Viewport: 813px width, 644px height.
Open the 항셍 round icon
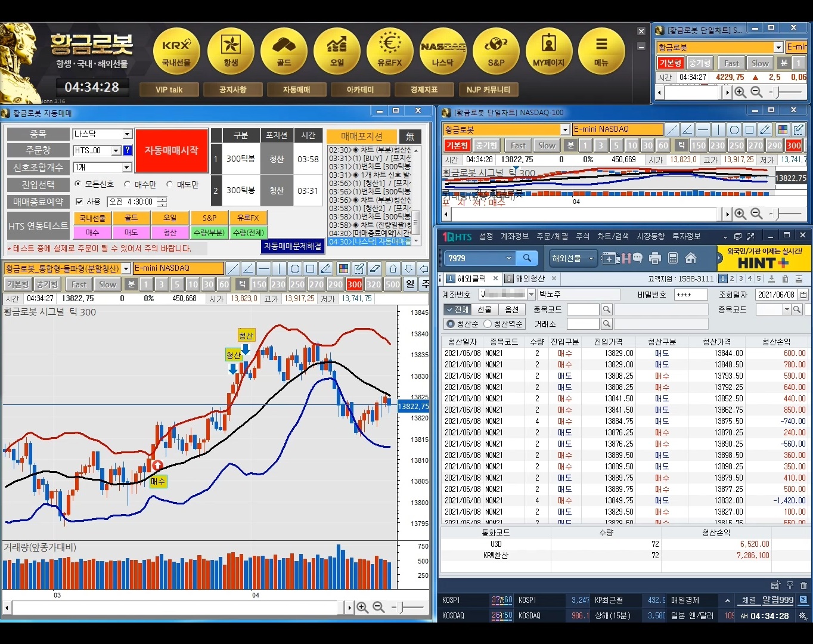tap(231, 52)
